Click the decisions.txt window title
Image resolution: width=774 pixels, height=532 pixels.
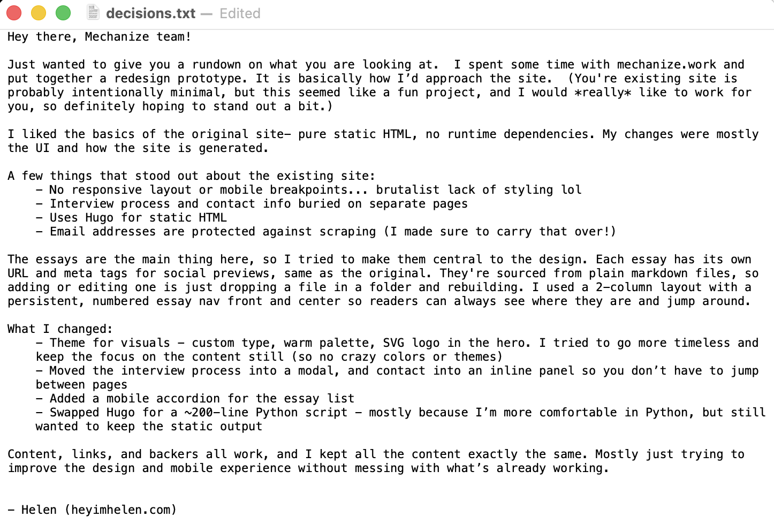(x=150, y=13)
